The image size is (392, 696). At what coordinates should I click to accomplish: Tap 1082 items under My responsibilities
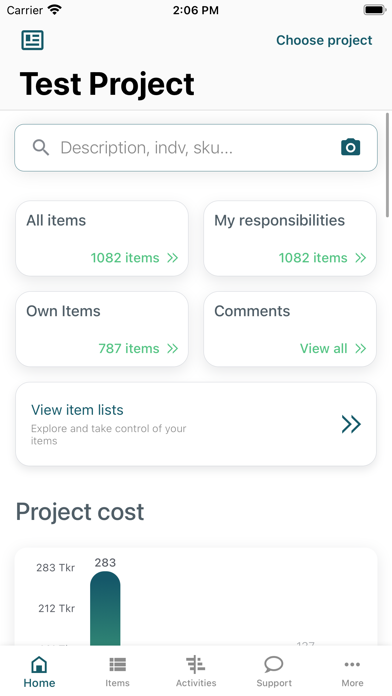[313, 258]
